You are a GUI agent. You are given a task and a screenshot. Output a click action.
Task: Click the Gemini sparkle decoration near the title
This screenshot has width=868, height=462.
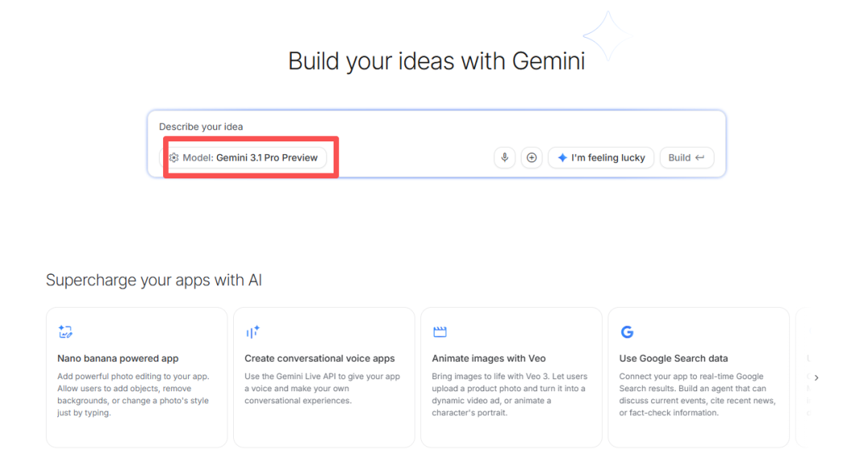coord(607,36)
